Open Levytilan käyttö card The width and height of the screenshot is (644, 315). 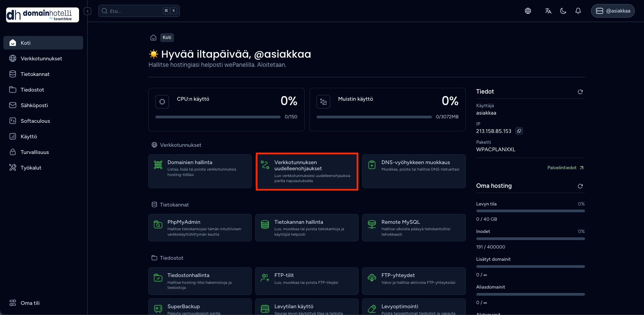coord(307,307)
